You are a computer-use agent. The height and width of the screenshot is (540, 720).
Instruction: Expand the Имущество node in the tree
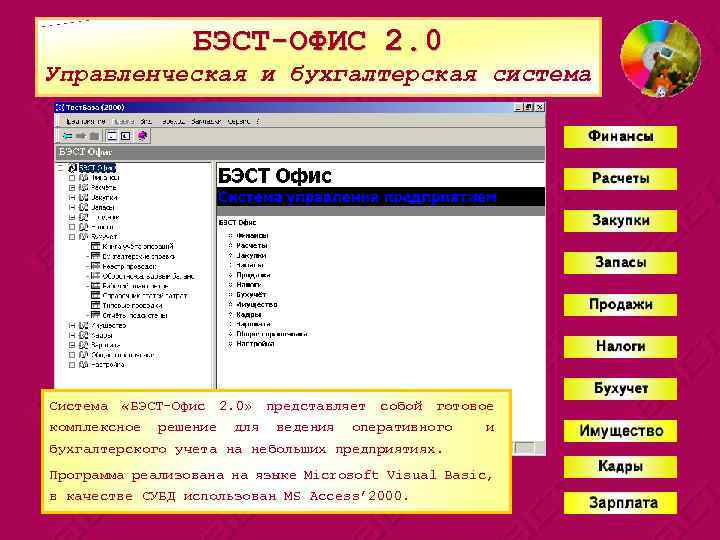(72, 325)
